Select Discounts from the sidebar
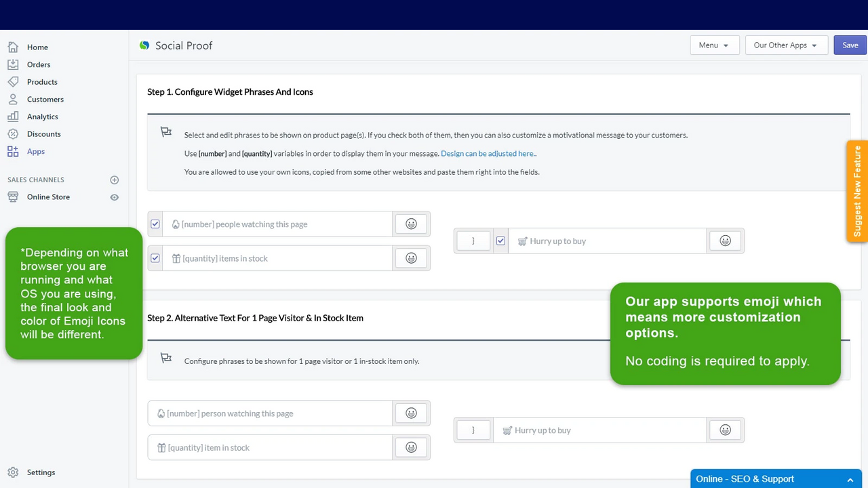 coord(43,134)
